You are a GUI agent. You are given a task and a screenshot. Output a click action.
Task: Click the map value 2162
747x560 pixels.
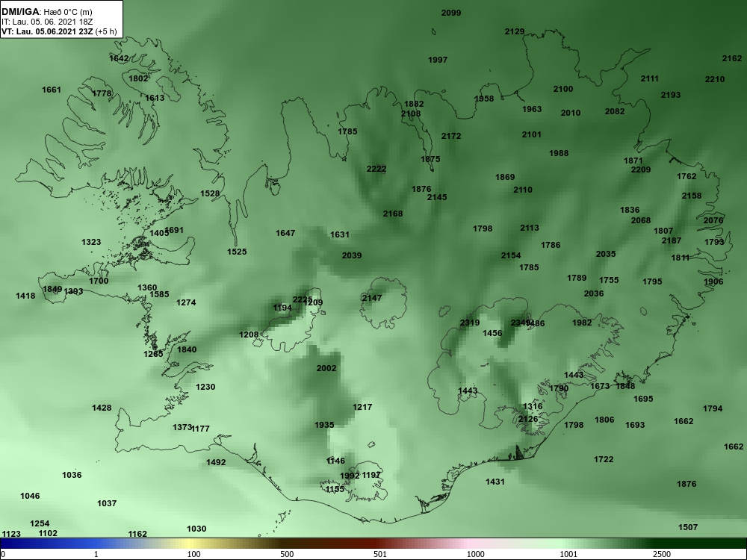coord(732,58)
